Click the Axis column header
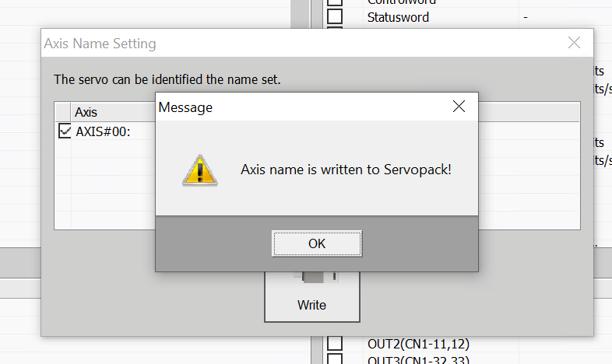612x364 pixels. tap(86, 112)
